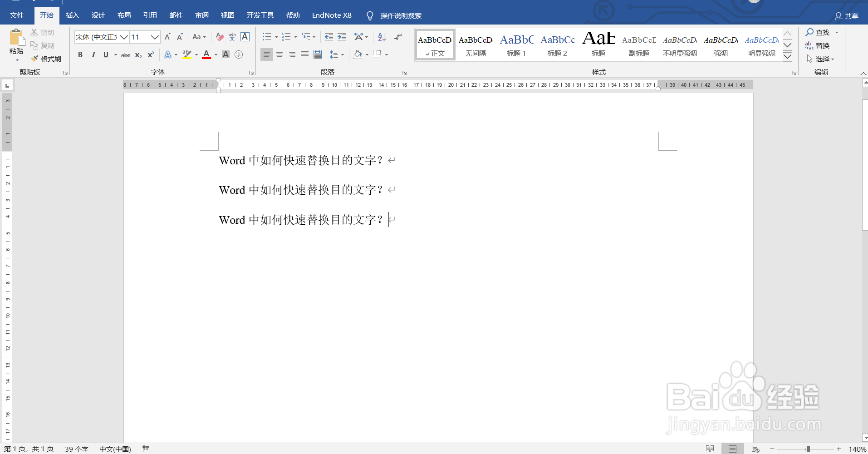Apply text highlight color
Viewport: 868px width, 454px height.
(x=187, y=54)
